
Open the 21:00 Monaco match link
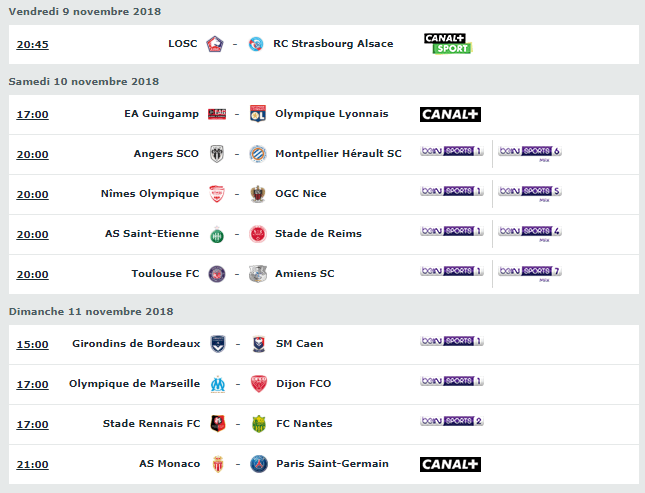(x=32, y=465)
